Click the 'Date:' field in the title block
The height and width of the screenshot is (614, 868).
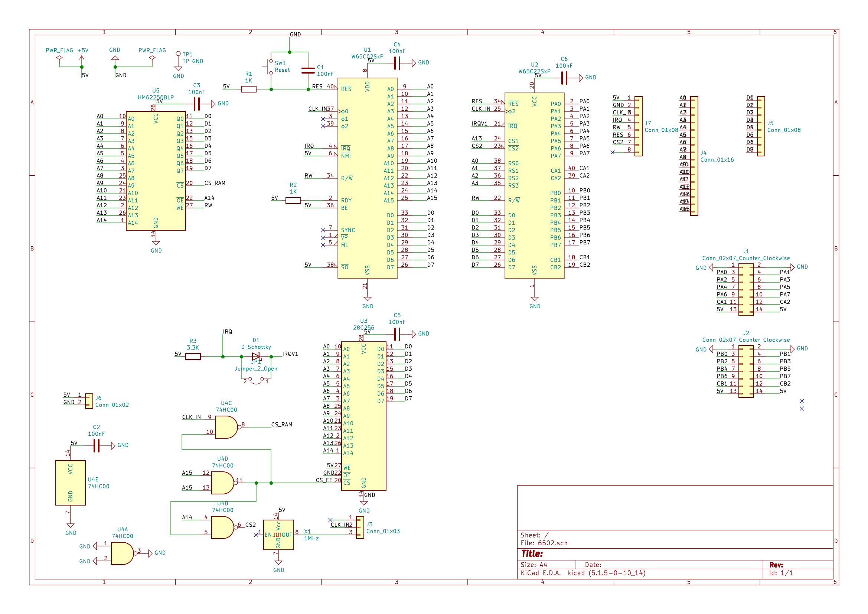[x=593, y=565]
